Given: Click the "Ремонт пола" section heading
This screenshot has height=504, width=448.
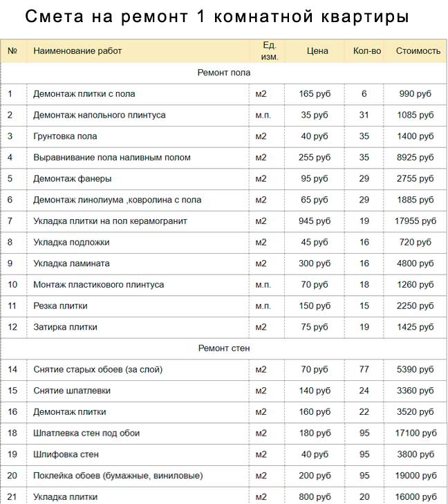Looking at the screenshot, I should pos(223,73).
